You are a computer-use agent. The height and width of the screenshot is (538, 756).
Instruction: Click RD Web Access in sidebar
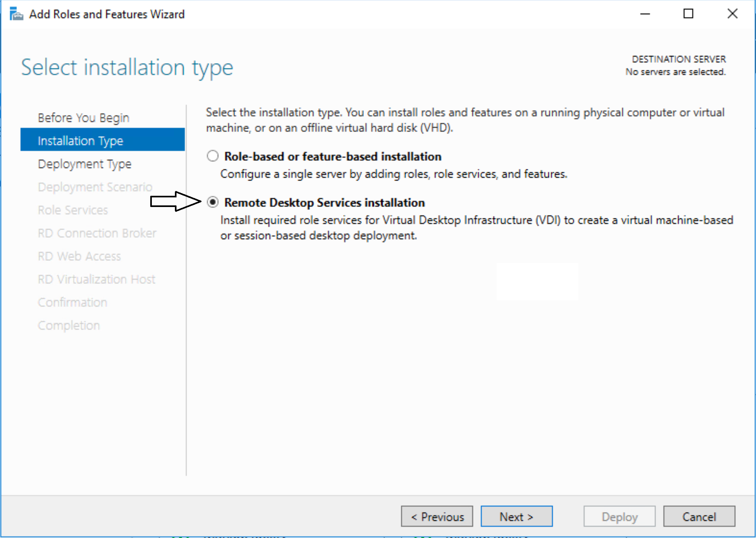79,256
